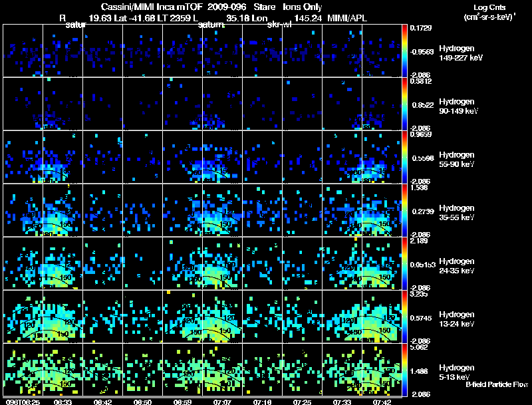Click the Cassini/MIMI Inca mTOF plot title
532x405 pixels.
point(211,7)
